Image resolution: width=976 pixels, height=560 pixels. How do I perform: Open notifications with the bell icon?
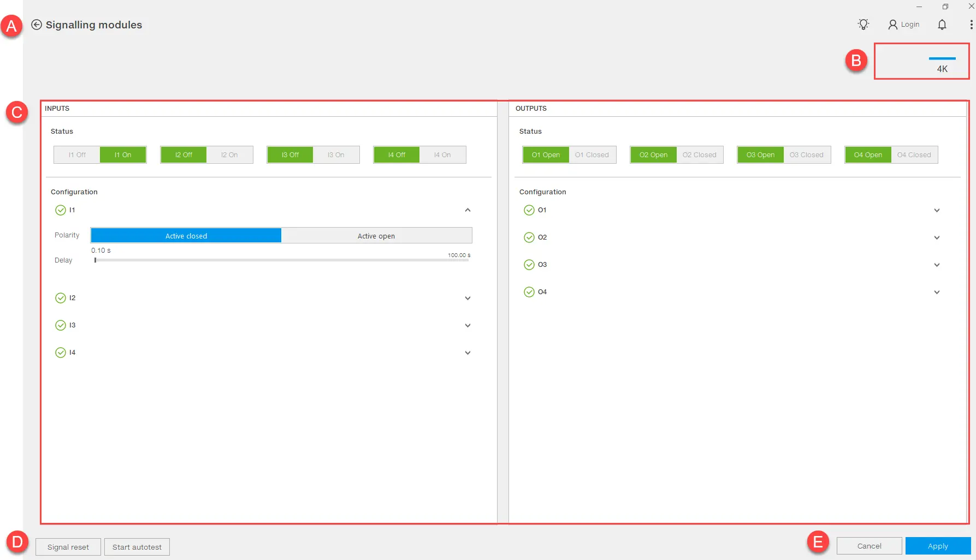tap(942, 25)
